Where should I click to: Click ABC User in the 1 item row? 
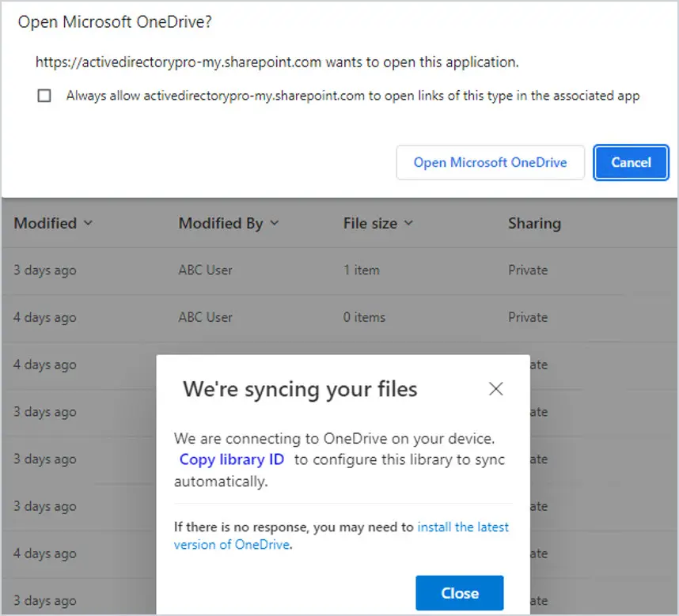[x=205, y=270]
